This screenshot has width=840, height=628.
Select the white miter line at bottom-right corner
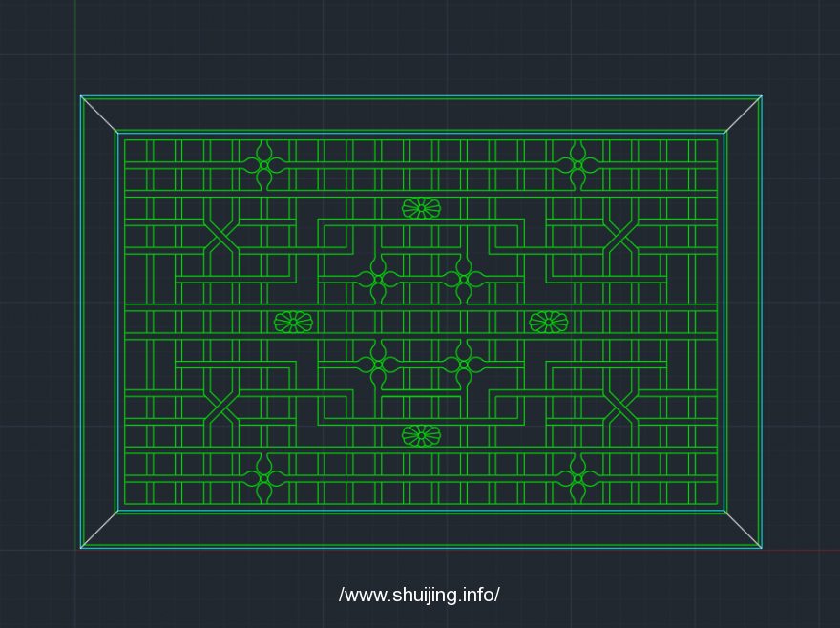743,530
